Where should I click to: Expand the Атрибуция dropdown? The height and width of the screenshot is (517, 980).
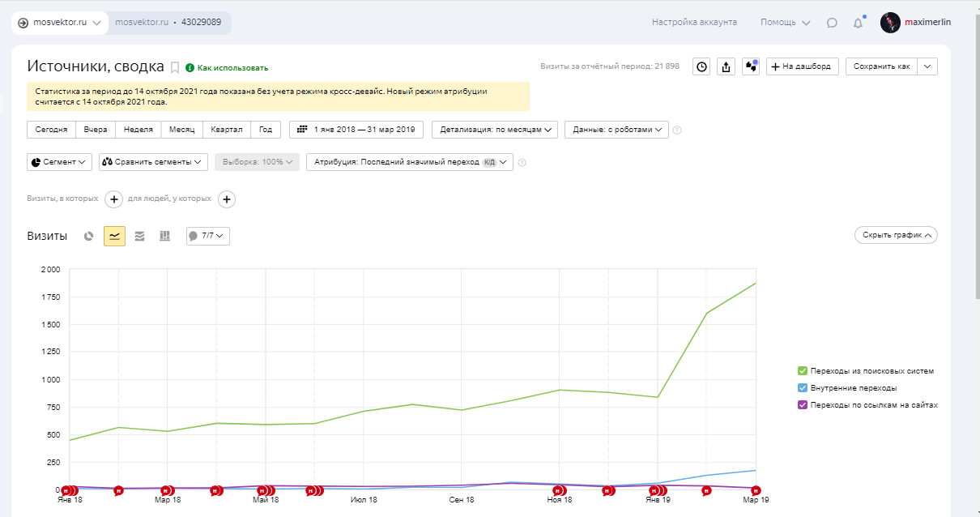pos(409,162)
